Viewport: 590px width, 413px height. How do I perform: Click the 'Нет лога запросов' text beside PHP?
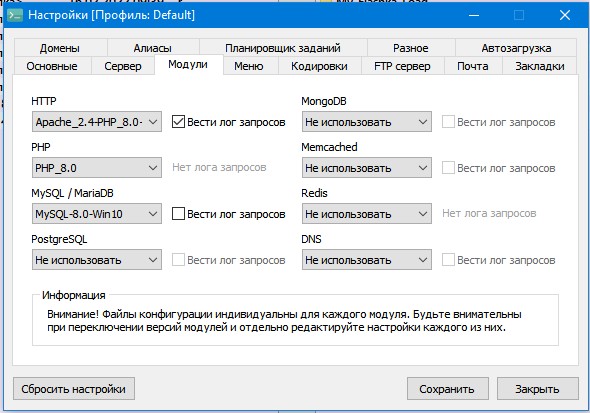coord(219,167)
